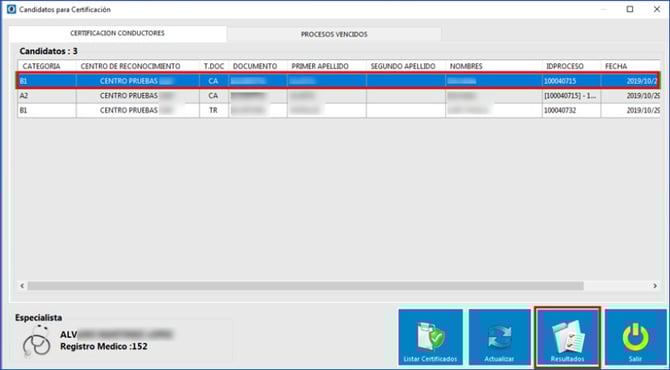Click the IDPROCESO column header
670x370 pixels.
(x=571, y=66)
